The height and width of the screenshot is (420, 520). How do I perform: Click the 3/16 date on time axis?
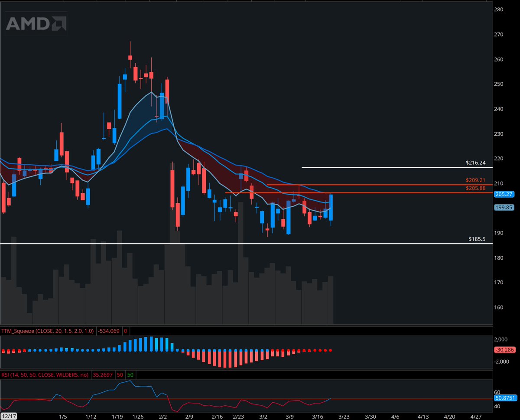click(317, 416)
